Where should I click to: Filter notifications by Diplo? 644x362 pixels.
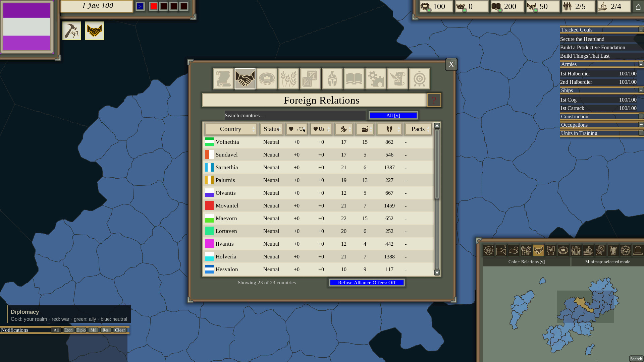(x=81, y=330)
